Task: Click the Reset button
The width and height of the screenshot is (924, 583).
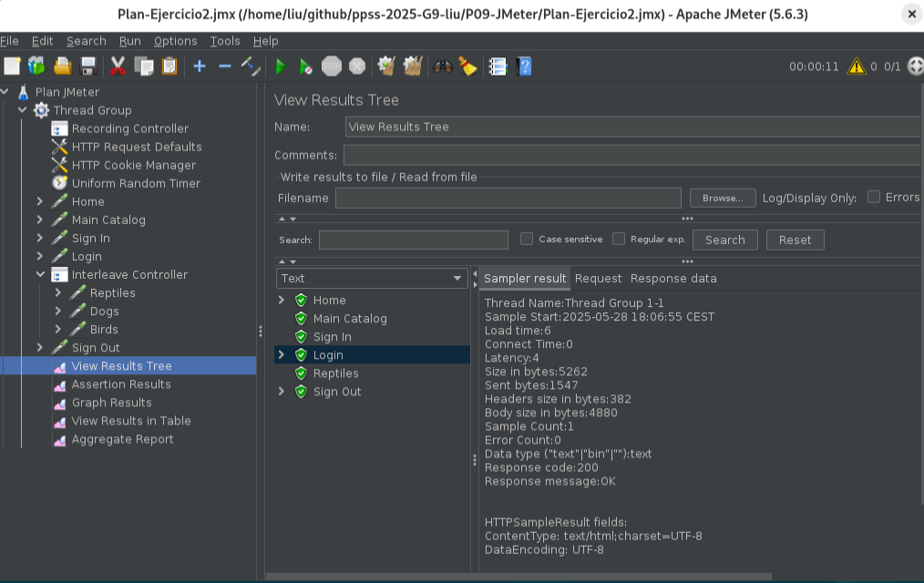Action: point(795,240)
